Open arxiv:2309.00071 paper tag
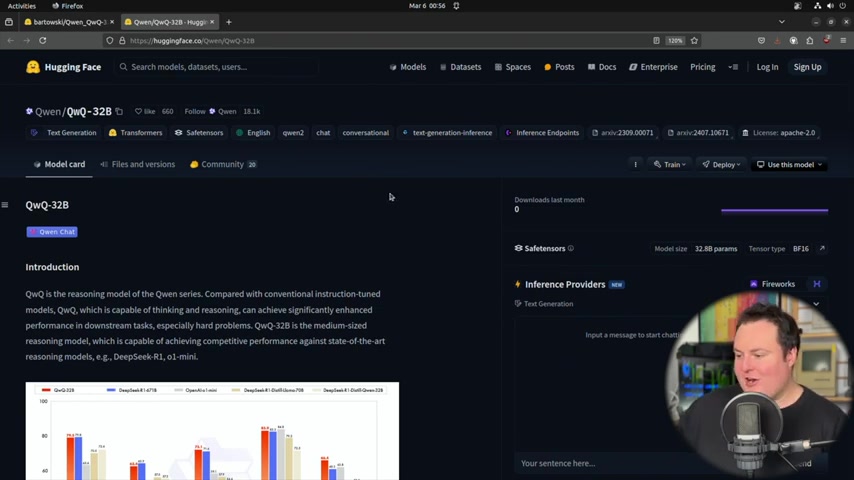Screen dimensions: 854x480 622,132
